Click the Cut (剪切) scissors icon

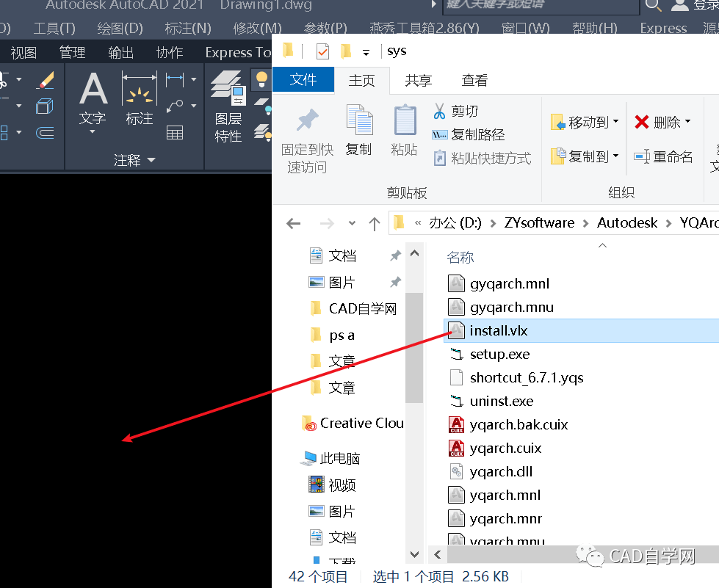pos(440,111)
